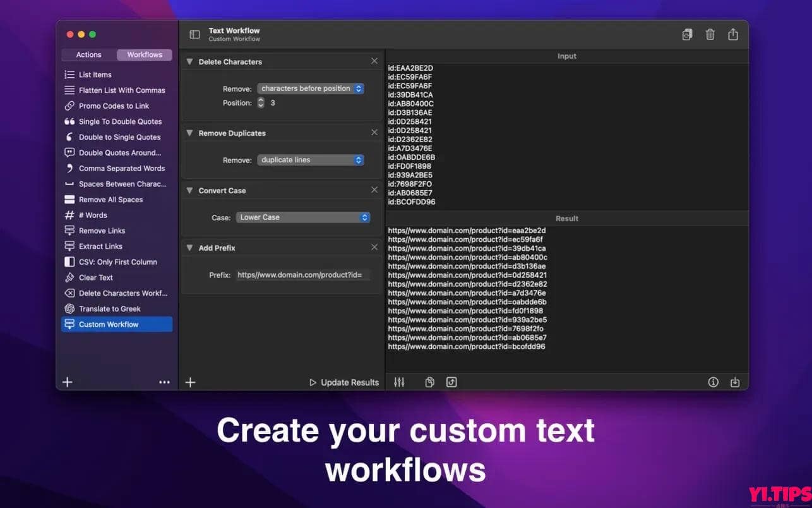812x508 pixels.
Task: Open the share icon in the top toolbar
Action: pos(732,35)
